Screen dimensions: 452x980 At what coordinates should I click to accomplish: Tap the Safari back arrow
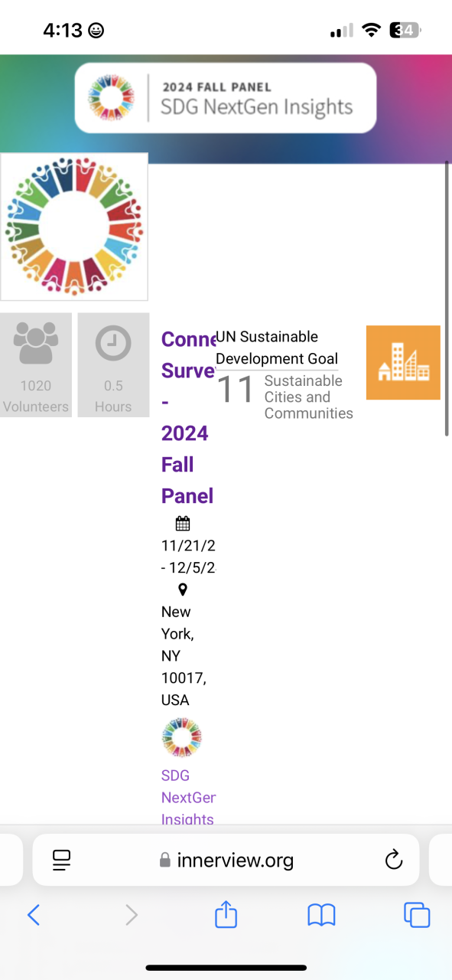[x=33, y=914]
